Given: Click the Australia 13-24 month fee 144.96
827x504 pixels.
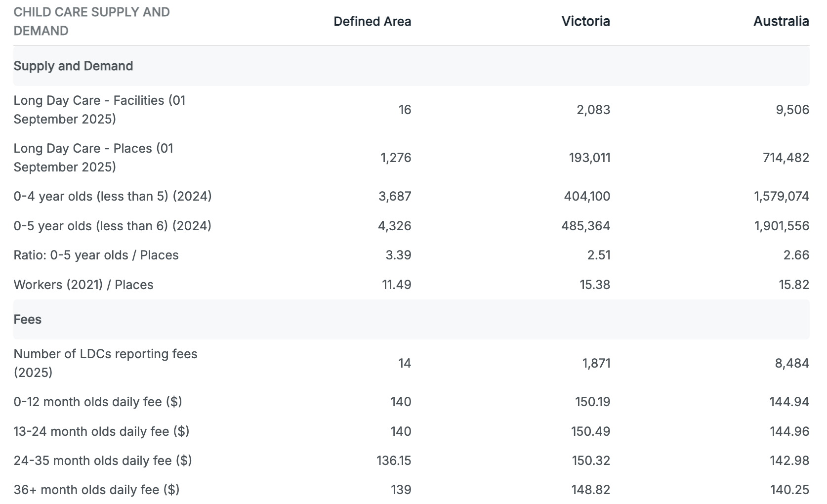Looking at the screenshot, I should click(x=789, y=431).
